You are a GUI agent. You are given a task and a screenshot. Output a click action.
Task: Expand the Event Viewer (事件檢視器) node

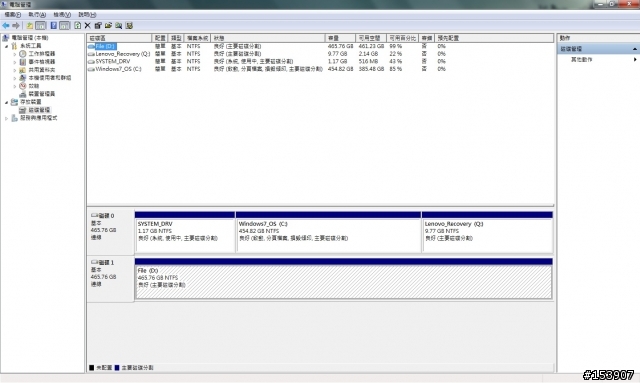(x=15, y=62)
